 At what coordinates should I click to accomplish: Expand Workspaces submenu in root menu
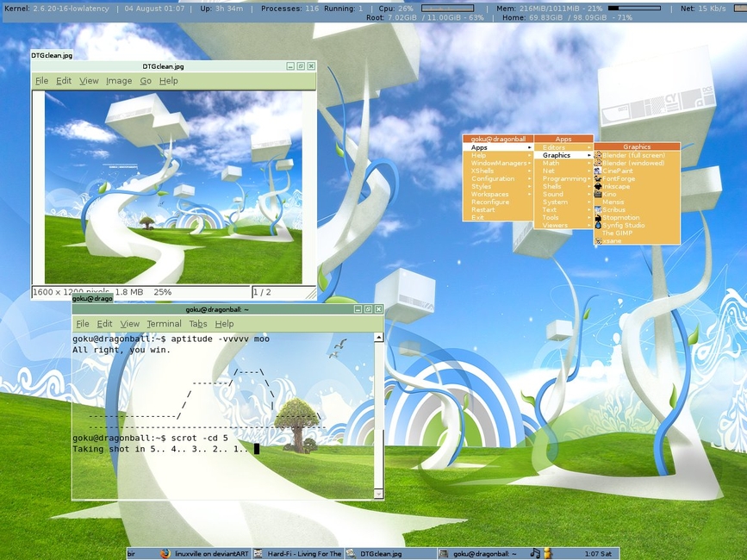click(x=498, y=194)
